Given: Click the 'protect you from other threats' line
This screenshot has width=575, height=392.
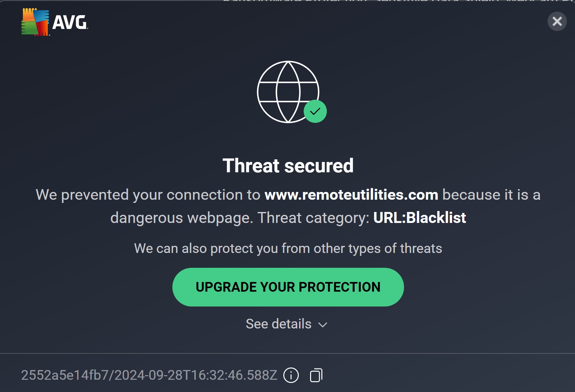Looking at the screenshot, I should [288, 248].
